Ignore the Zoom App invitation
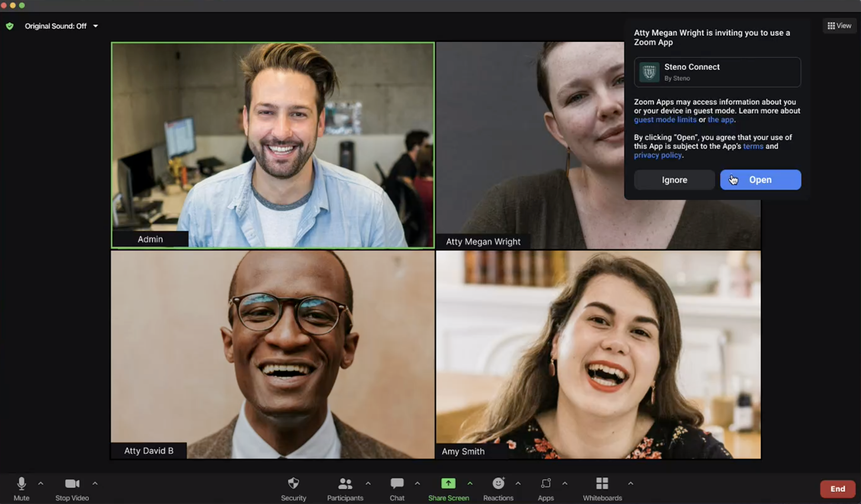Image resolution: width=861 pixels, height=504 pixels. click(674, 179)
